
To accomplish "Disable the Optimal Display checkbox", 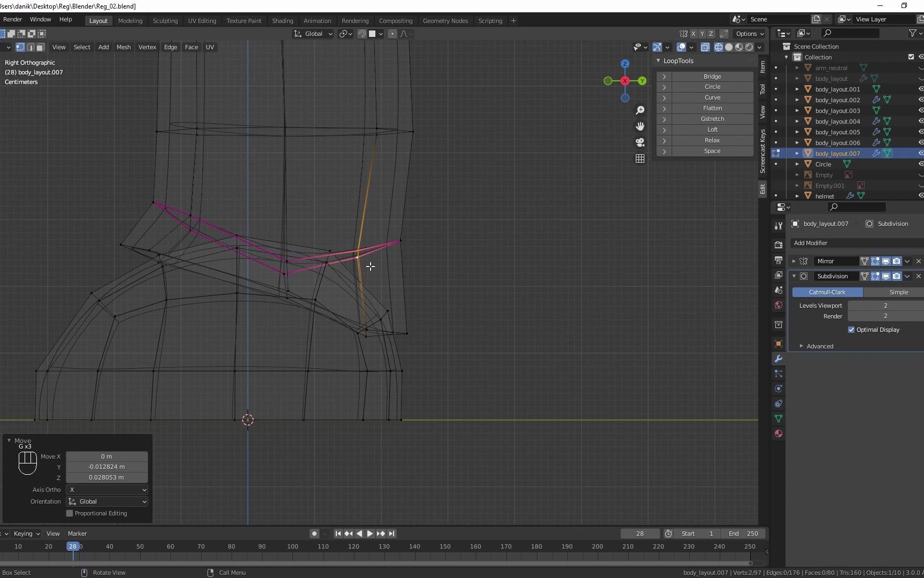I will click(x=851, y=330).
